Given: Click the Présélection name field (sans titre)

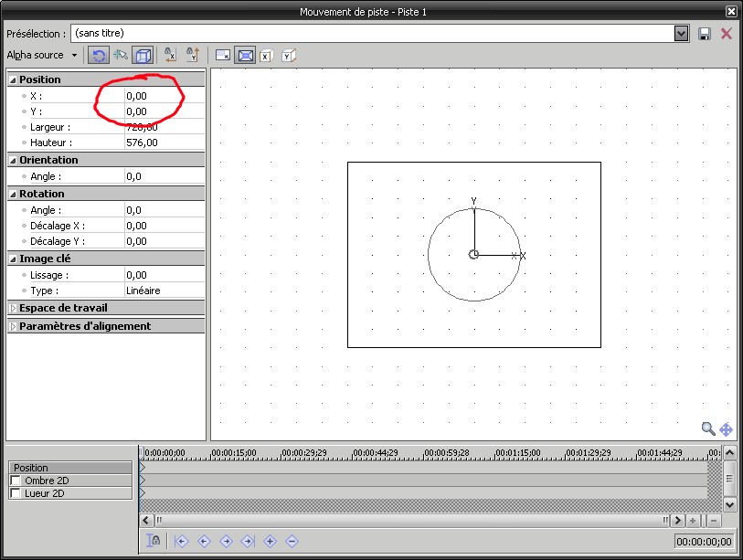Looking at the screenshot, I should click(x=373, y=33).
